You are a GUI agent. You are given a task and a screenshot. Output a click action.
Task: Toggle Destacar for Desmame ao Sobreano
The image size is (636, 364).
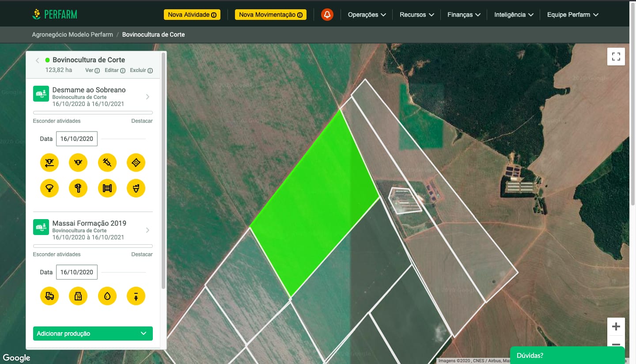tap(142, 121)
